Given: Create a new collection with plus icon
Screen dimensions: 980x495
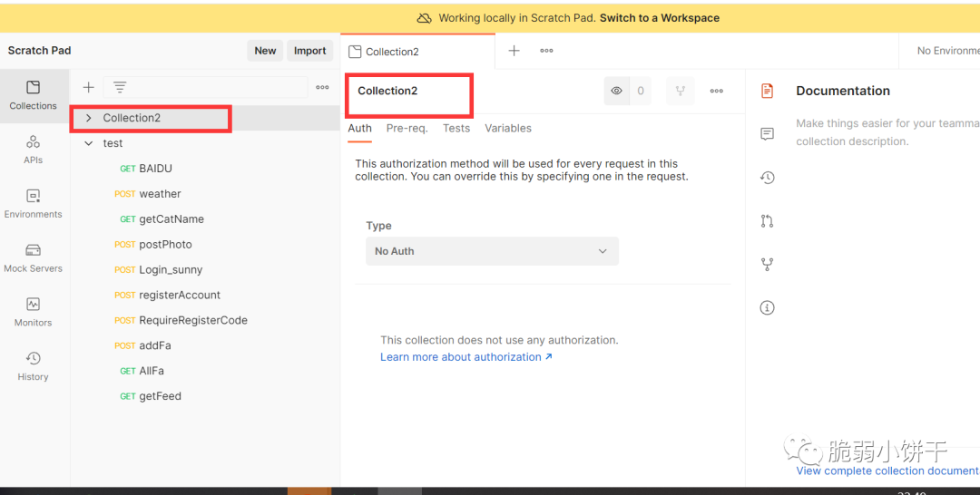Looking at the screenshot, I should (89, 87).
